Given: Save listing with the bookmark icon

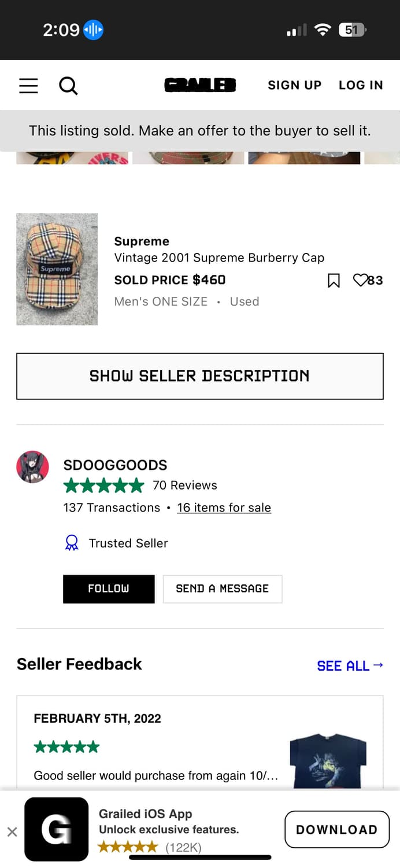Looking at the screenshot, I should click(x=334, y=280).
